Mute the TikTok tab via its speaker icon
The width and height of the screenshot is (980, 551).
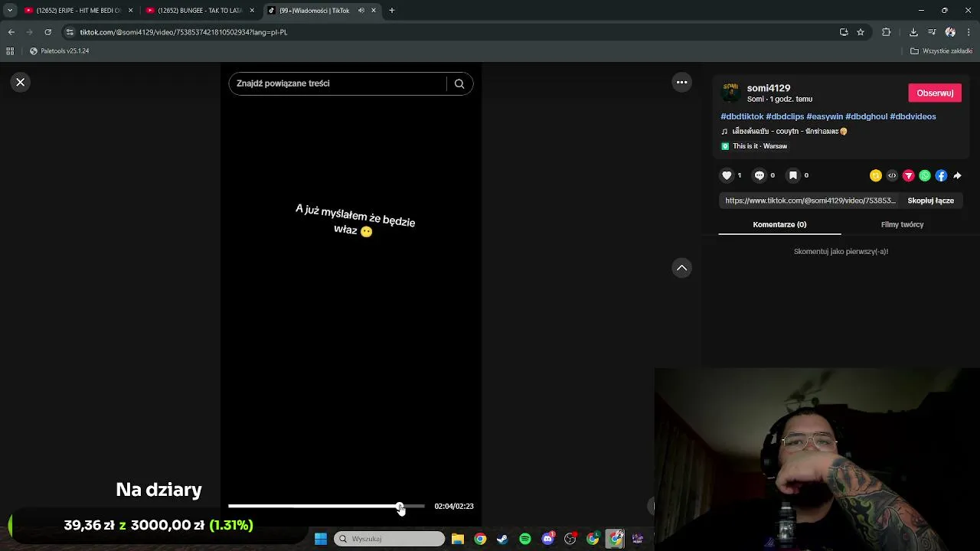click(x=361, y=11)
